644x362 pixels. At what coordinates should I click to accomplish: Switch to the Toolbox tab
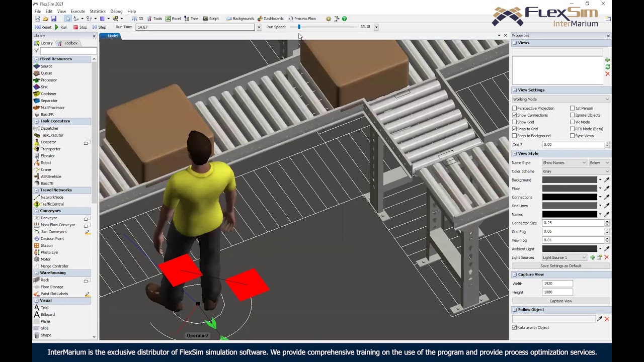click(67, 43)
